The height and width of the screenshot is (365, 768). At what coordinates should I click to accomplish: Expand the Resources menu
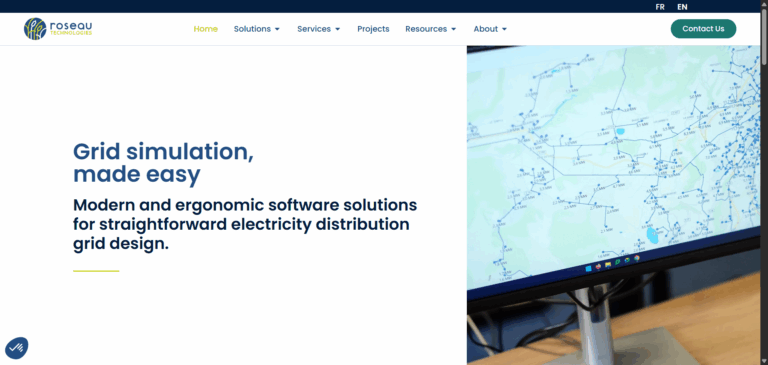(x=431, y=29)
